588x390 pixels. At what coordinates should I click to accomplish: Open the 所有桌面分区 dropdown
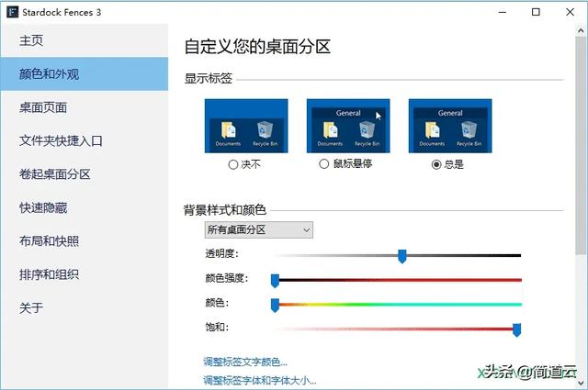click(x=259, y=229)
